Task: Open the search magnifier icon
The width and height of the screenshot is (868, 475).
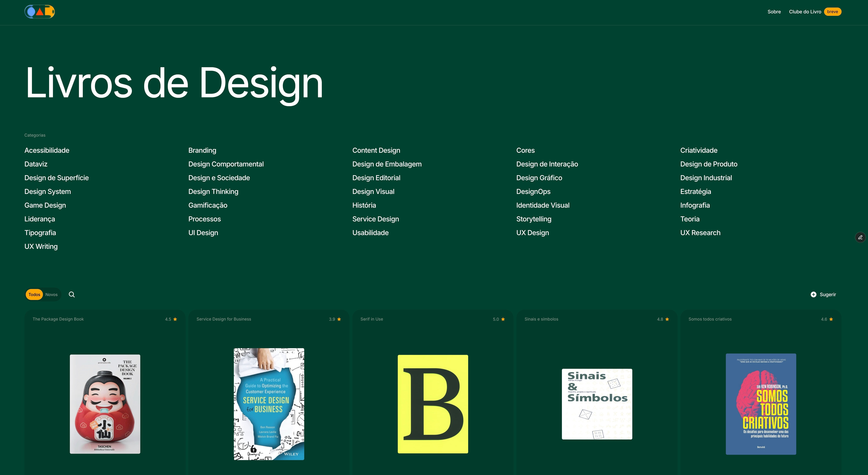Action: (x=72, y=294)
